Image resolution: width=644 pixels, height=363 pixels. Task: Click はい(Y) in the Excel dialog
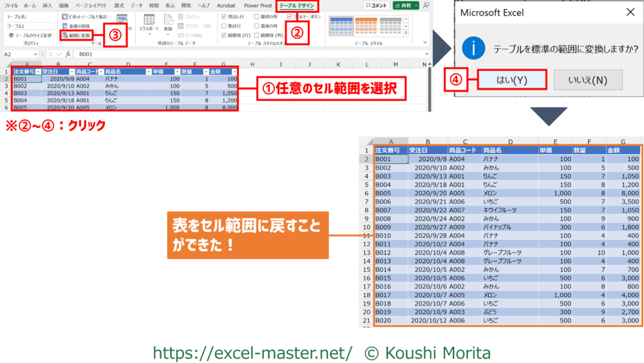[513, 79]
